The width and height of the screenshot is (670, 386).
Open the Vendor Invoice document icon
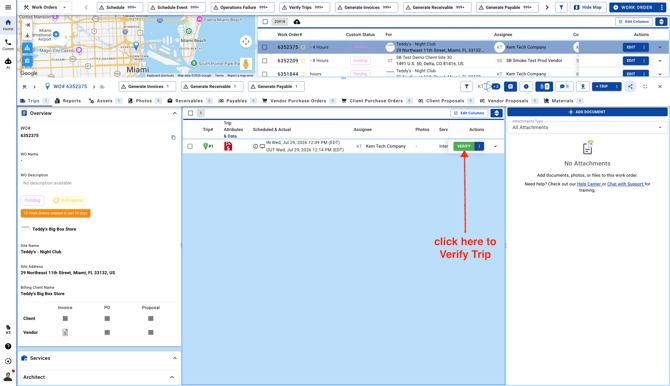pyautogui.click(x=65, y=332)
